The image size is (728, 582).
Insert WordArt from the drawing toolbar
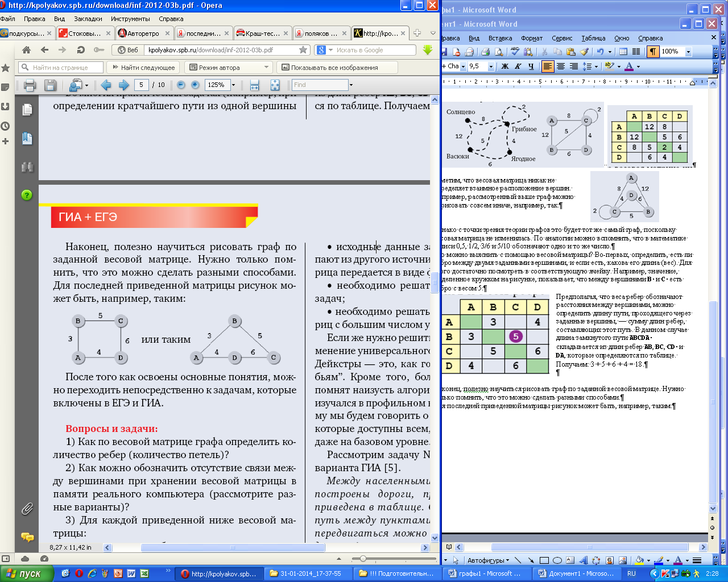coord(583,560)
